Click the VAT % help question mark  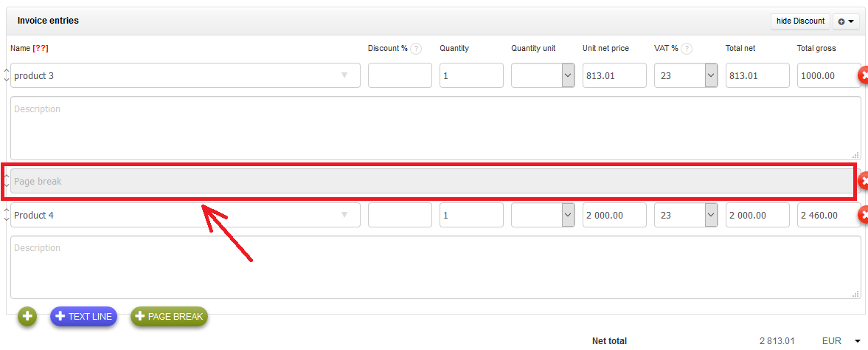(687, 49)
